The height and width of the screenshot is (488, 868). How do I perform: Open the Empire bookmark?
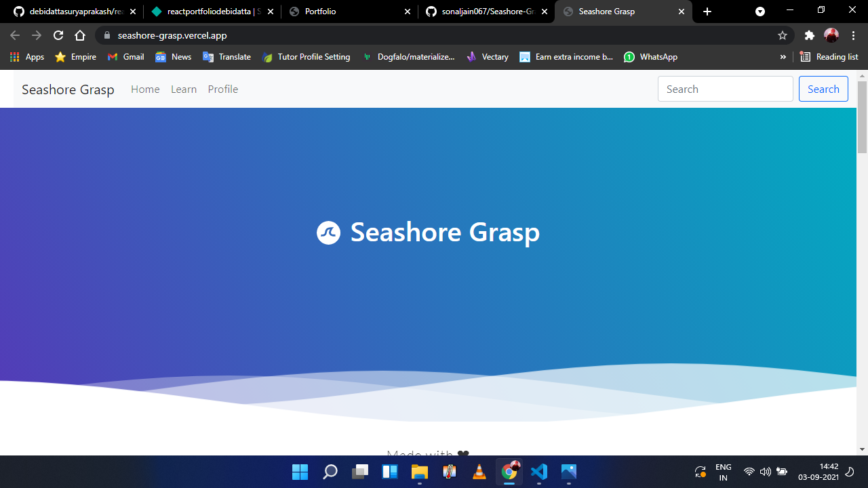[75, 57]
